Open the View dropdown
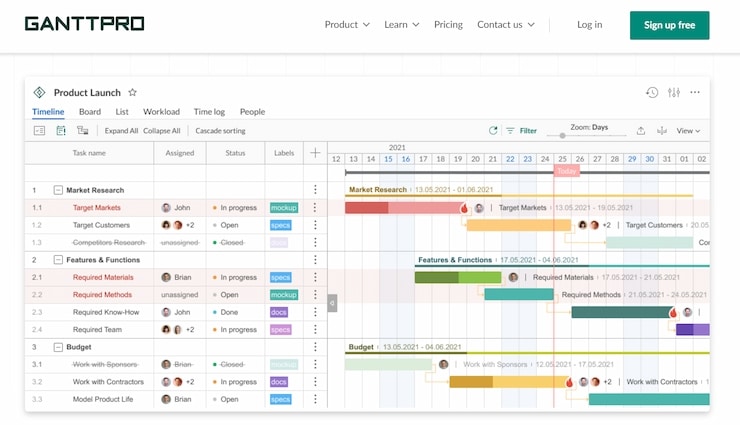This screenshot has width=740, height=425. coord(688,130)
